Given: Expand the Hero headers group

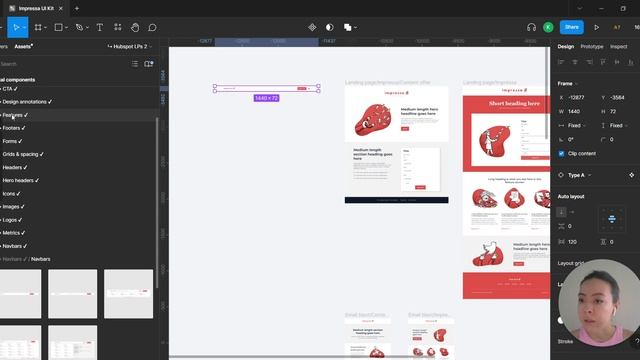Looking at the screenshot, I should [20, 180].
